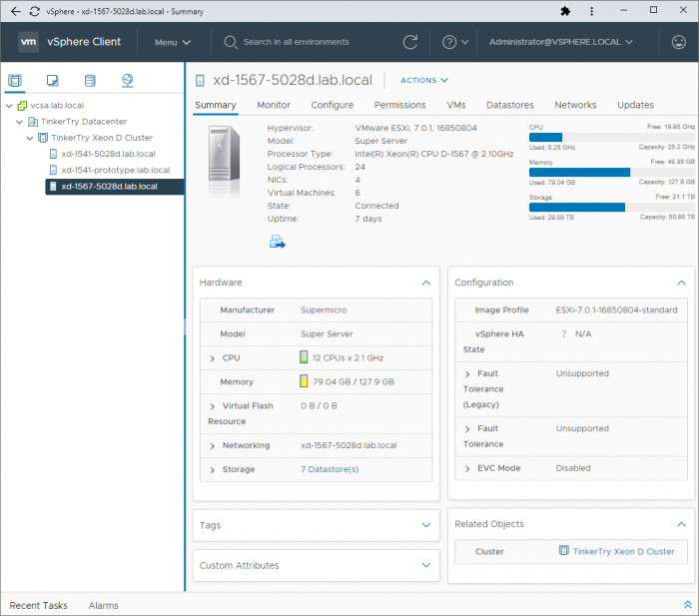This screenshot has height=616, width=699.
Task: Click the host migrate icon below Uptime
Action: pyautogui.click(x=278, y=242)
